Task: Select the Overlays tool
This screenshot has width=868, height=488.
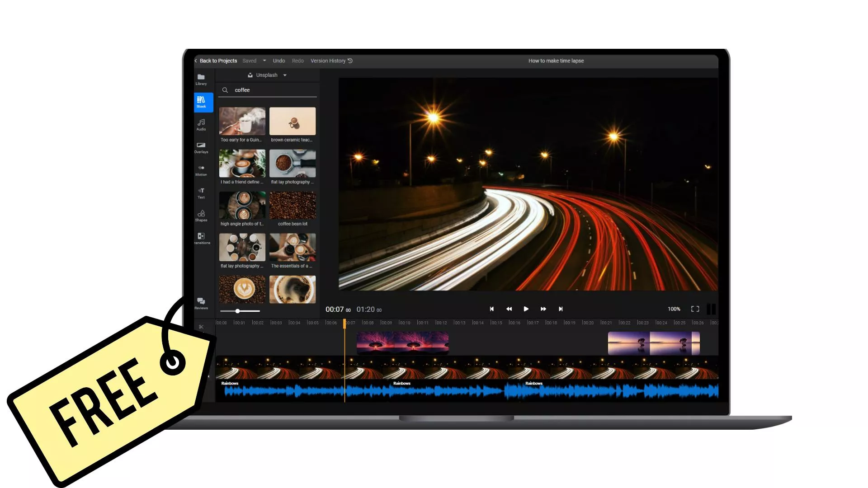Action: tap(201, 147)
